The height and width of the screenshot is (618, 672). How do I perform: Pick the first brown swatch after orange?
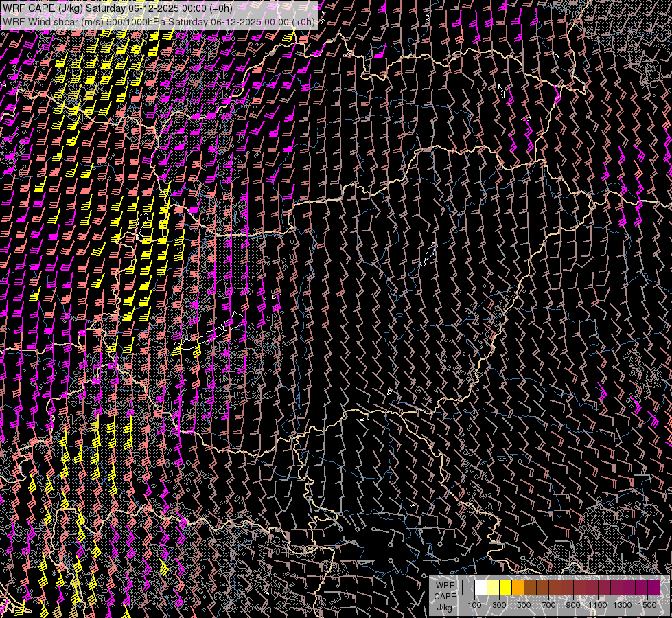[x=530, y=588]
